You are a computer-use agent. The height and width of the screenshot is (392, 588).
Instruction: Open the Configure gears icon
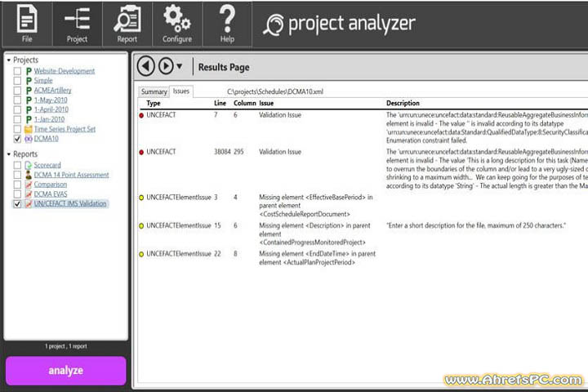[x=177, y=23]
